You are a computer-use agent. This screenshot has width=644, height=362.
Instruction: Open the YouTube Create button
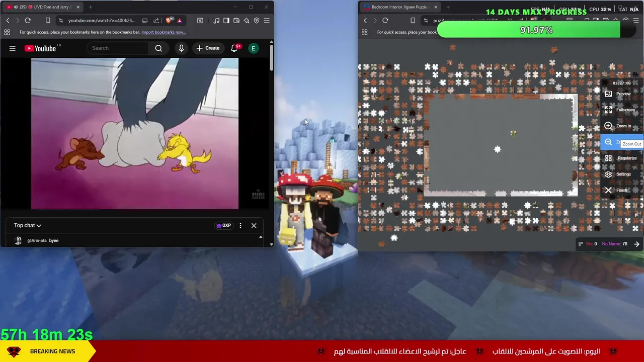(208, 48)
